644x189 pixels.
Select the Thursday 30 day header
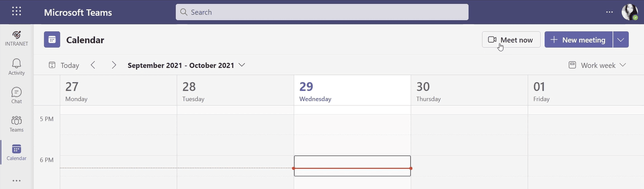pos(469,91)
